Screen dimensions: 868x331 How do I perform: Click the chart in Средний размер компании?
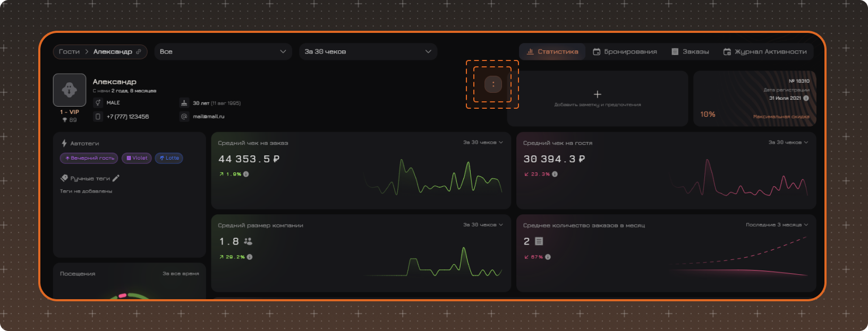pos(433,262)
